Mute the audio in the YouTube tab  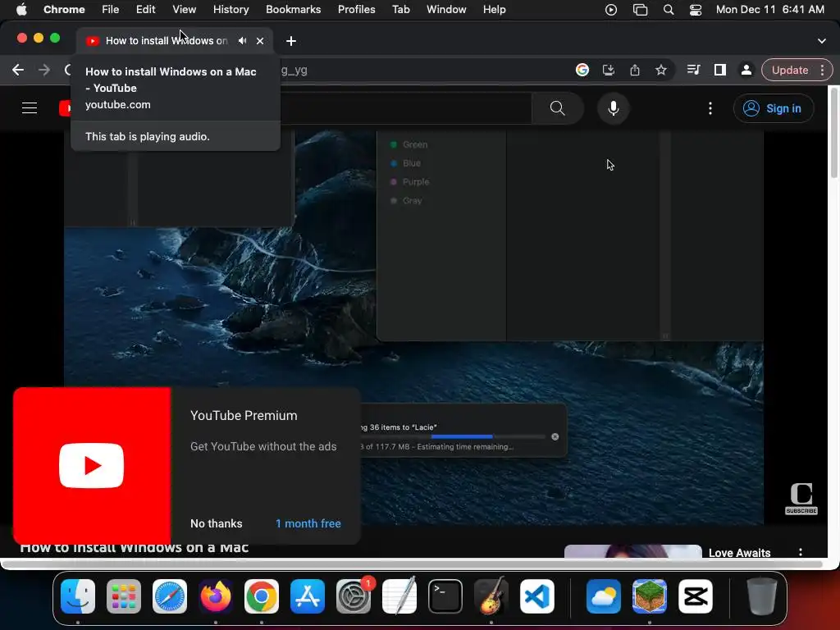click(243, 41)
